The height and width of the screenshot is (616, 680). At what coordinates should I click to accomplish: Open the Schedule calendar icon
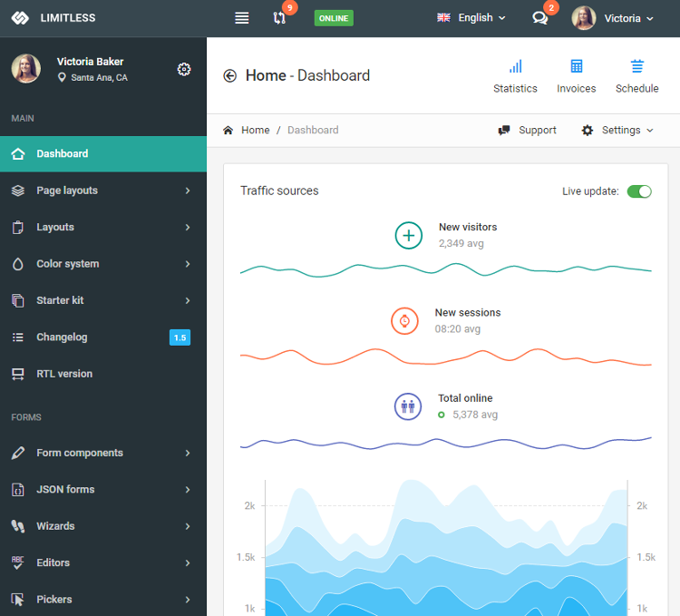pos(637,66)
